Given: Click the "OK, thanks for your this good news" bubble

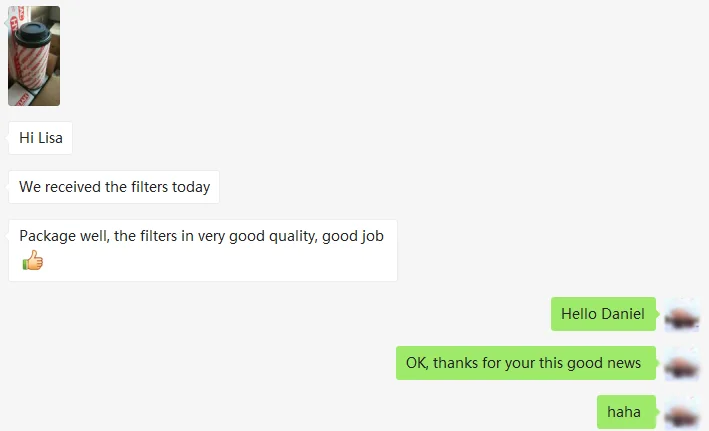Looking at the screenshot, I should tap(525, 363).
